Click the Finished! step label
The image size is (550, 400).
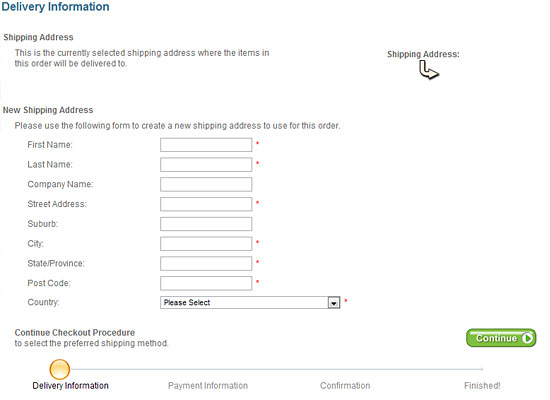pyautogui.click(x=482, y=386)
